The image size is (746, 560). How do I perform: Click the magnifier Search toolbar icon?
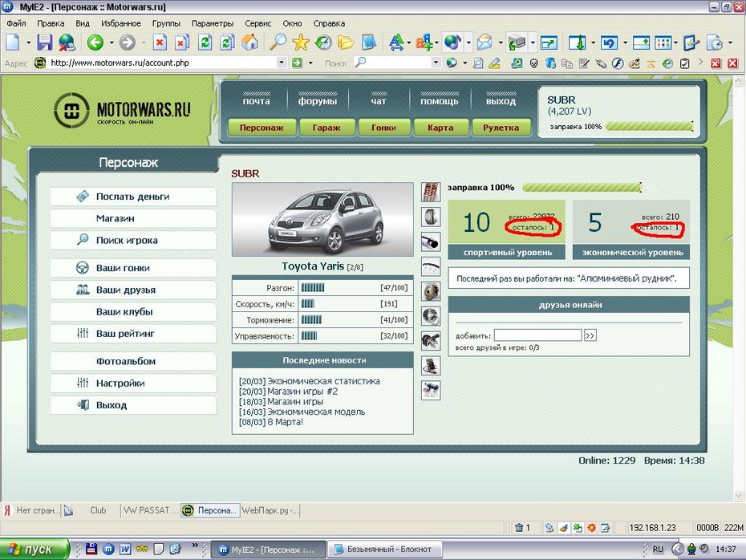coord(278,43)
